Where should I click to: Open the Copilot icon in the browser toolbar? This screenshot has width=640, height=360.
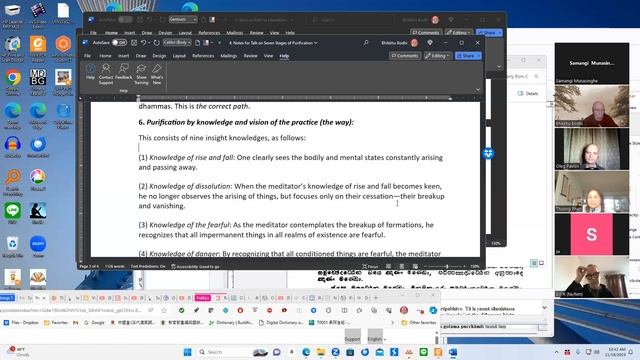click(x=433, y=311)
